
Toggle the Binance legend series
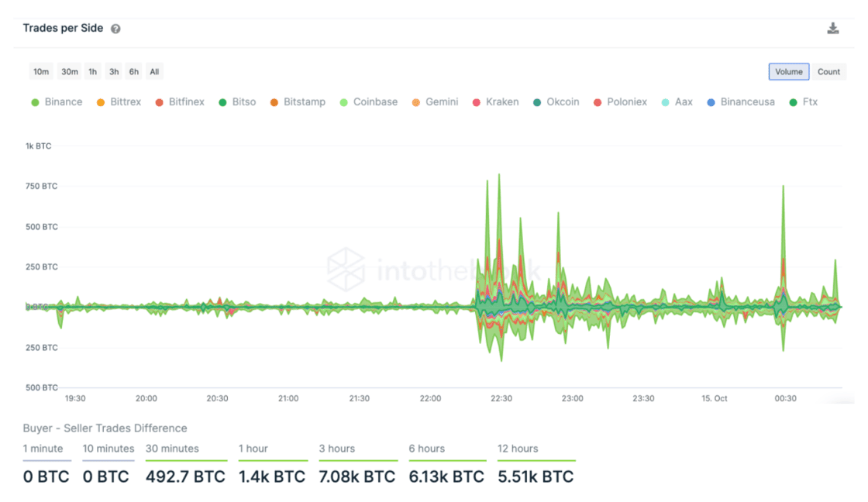click(x=57, y=101)
